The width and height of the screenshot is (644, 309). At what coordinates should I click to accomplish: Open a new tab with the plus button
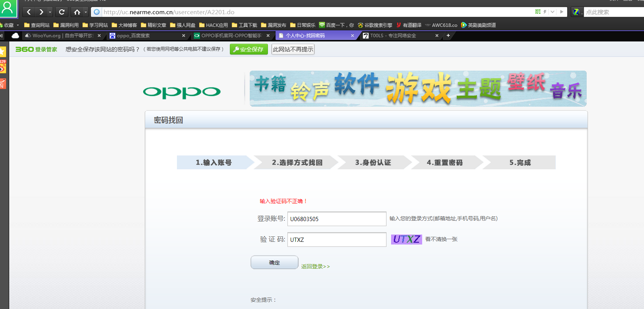point(448,36)
